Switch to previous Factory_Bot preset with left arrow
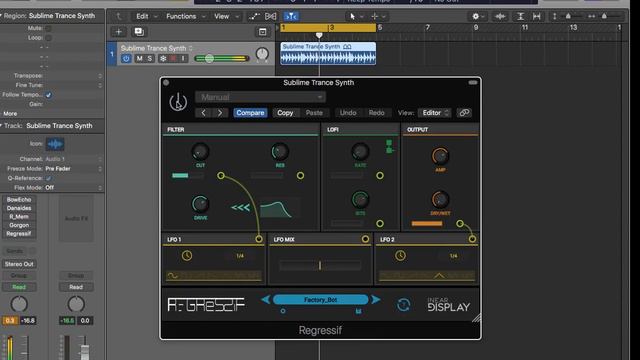Screen dimensions: 640x360 (265, 300)
